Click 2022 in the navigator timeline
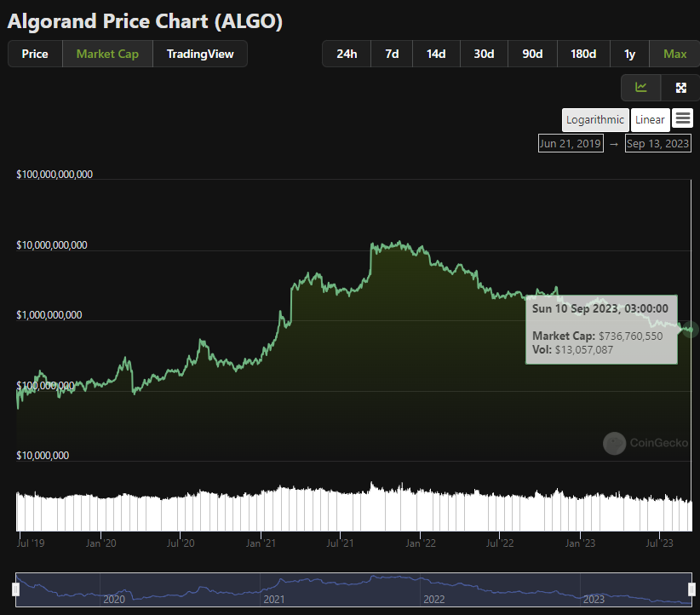 pyautogui.click(x=434, y=600)
